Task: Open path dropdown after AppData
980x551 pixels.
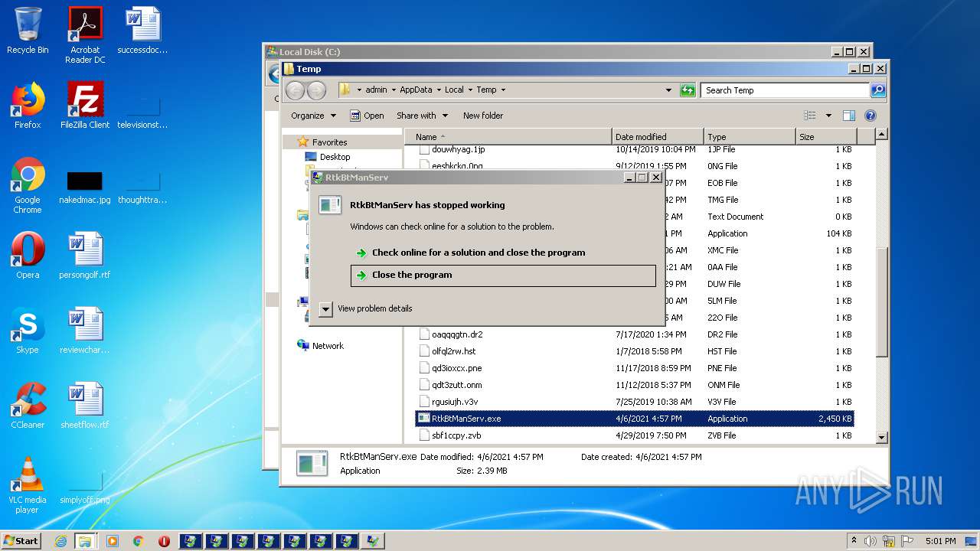Action: (x=439, y=90)
